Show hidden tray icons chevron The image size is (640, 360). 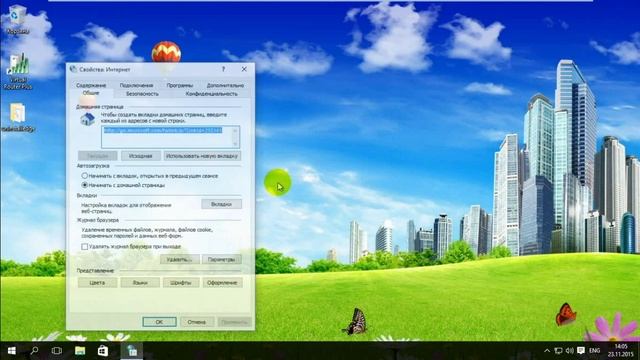point(547,351)
